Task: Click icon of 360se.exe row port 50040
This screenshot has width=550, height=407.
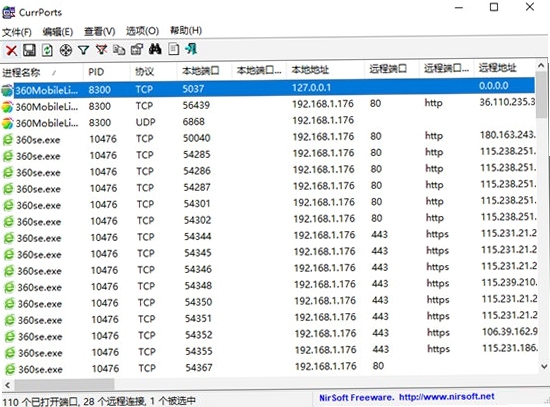Action: click(x=8, y=140)
